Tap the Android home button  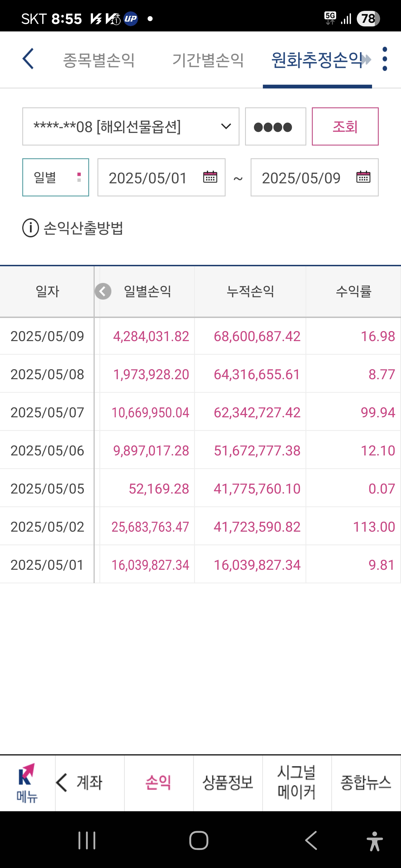pyautogui.click(x=199, y=840)
